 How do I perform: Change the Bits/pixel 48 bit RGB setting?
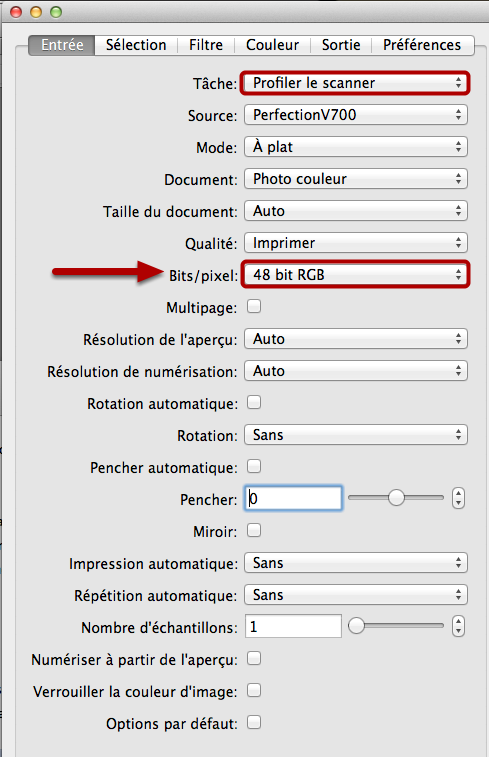pos(355,275)
